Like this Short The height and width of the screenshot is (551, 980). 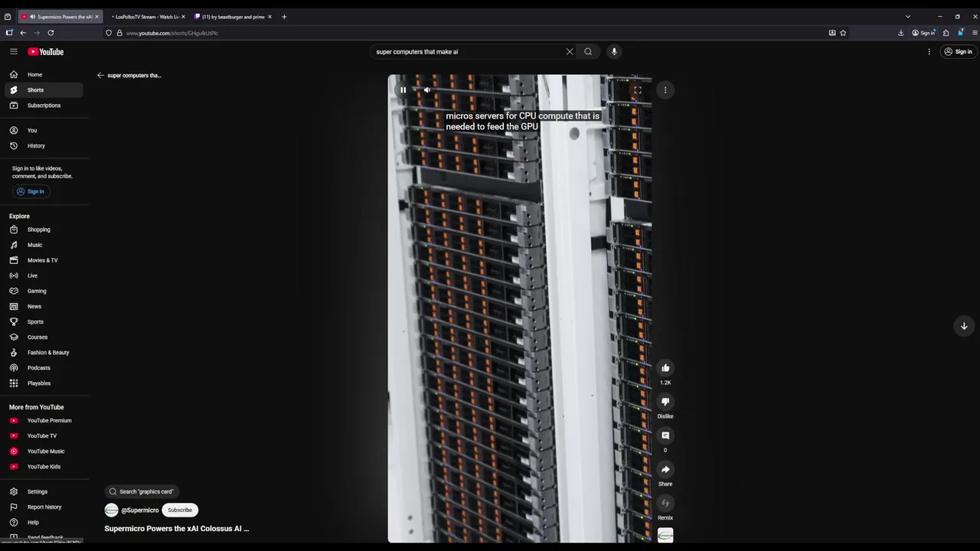point(665,367)
